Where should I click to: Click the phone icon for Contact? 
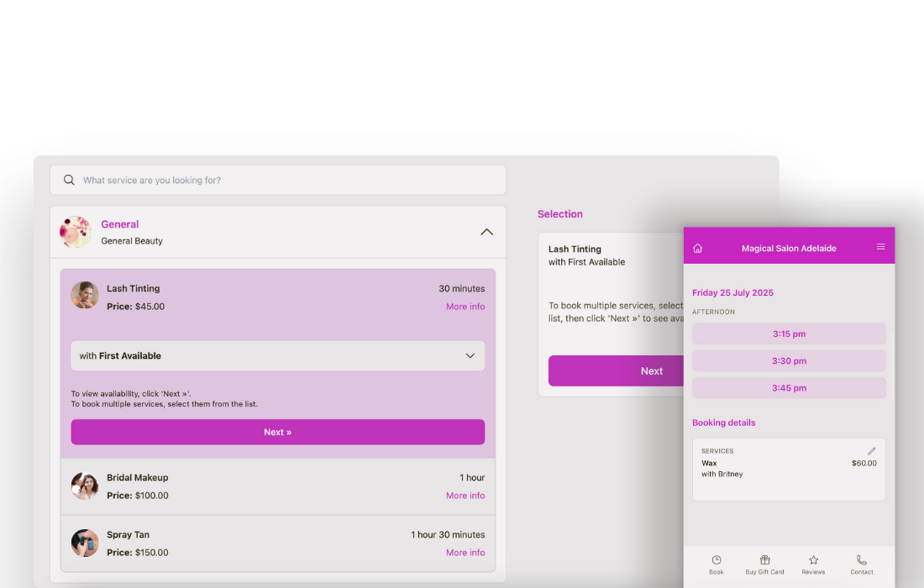(862, 559)
